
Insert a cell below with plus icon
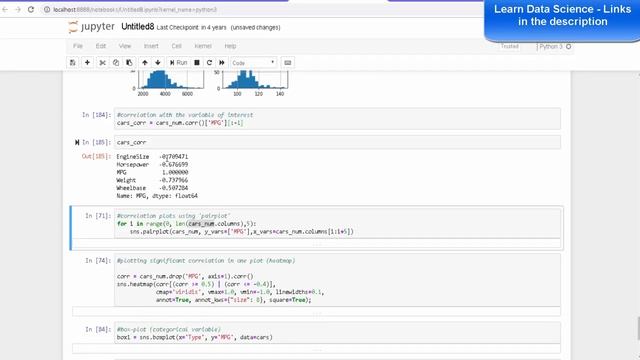point(87,62)
